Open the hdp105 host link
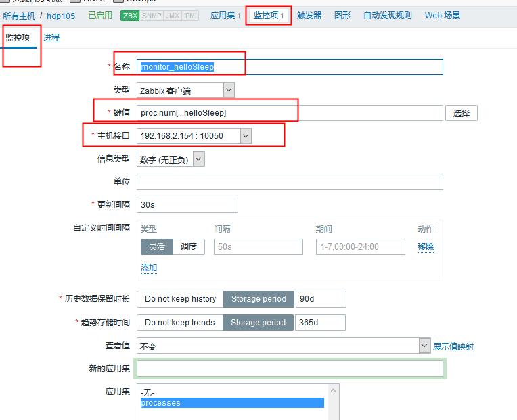 coord(61,16)
